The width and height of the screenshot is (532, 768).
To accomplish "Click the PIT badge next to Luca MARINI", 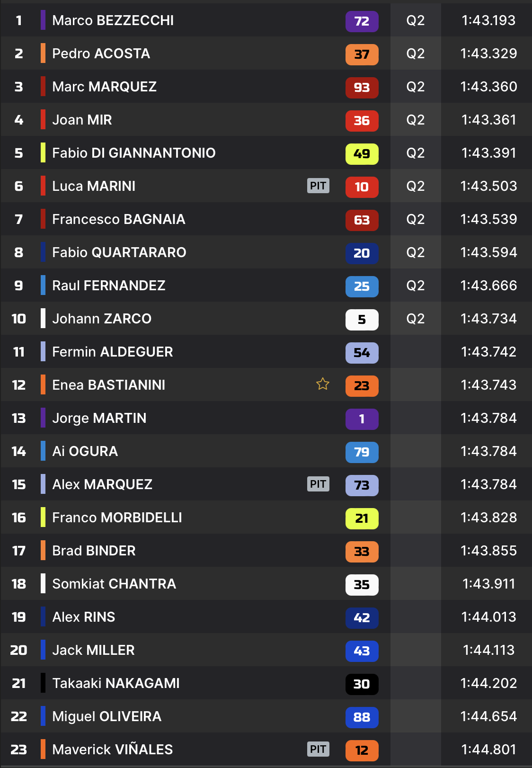I will [318, 186].
